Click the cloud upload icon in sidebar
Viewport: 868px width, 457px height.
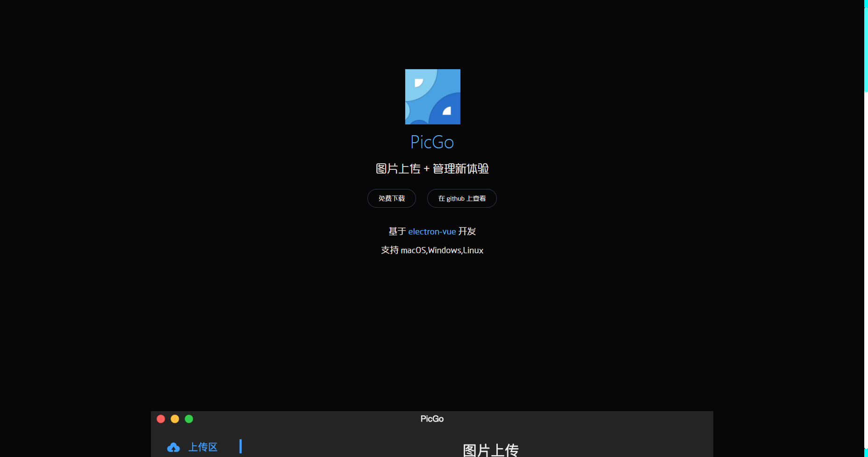click(173, 448)
